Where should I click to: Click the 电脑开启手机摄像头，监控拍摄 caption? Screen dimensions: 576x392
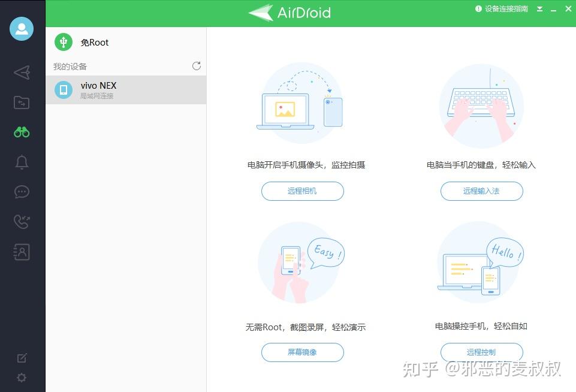(x=306, y=165)
